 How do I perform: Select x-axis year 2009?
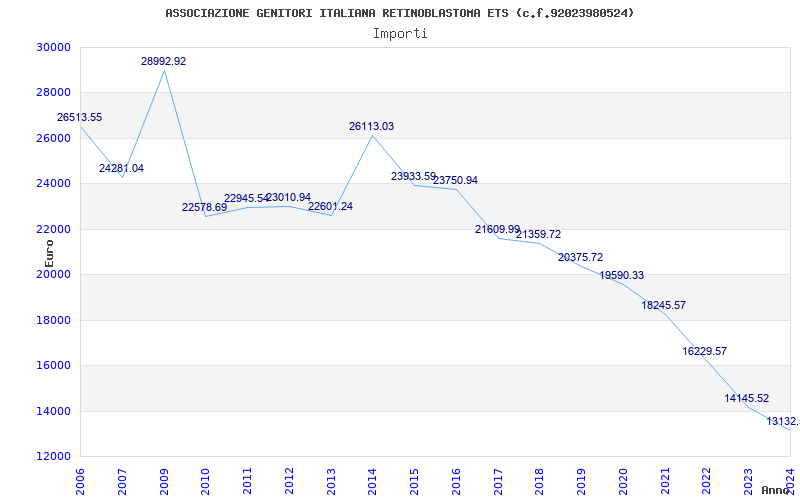[164, 481]
